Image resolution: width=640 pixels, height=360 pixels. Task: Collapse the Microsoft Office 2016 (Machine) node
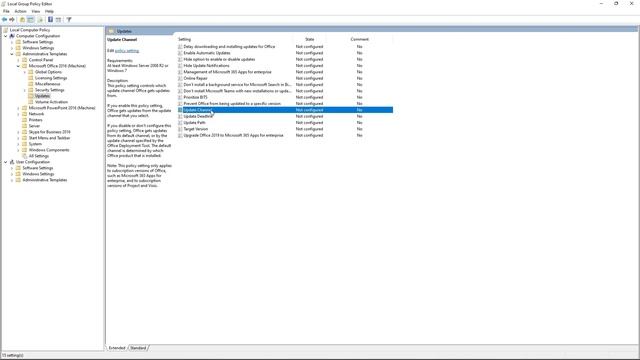[18, 66]
